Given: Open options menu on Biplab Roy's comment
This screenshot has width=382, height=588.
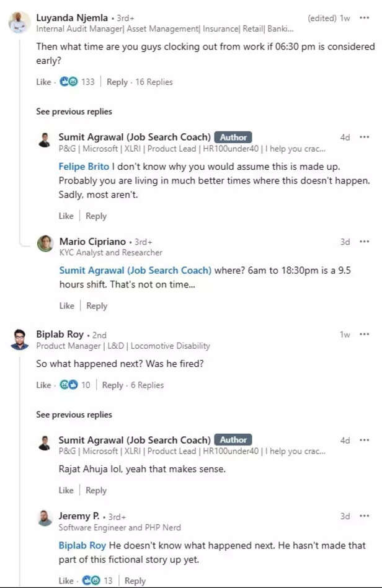Looking at the screenshot, I should click(x=364, y=334).
